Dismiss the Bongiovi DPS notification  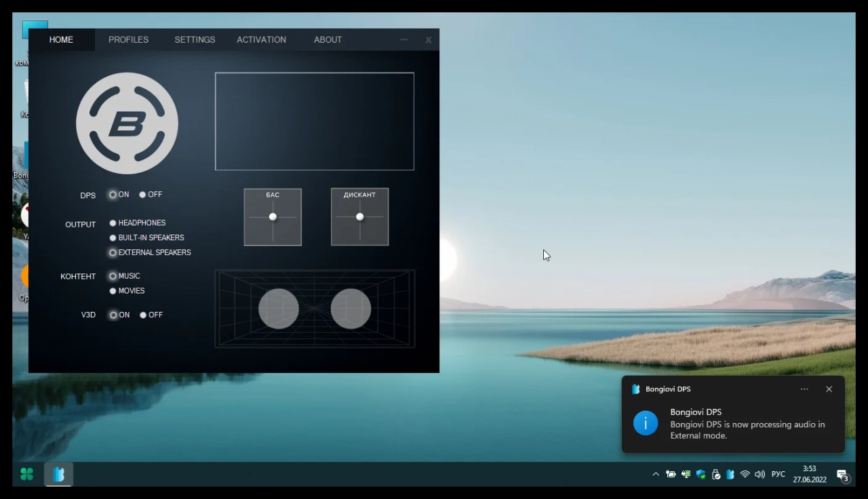[829, 389]
